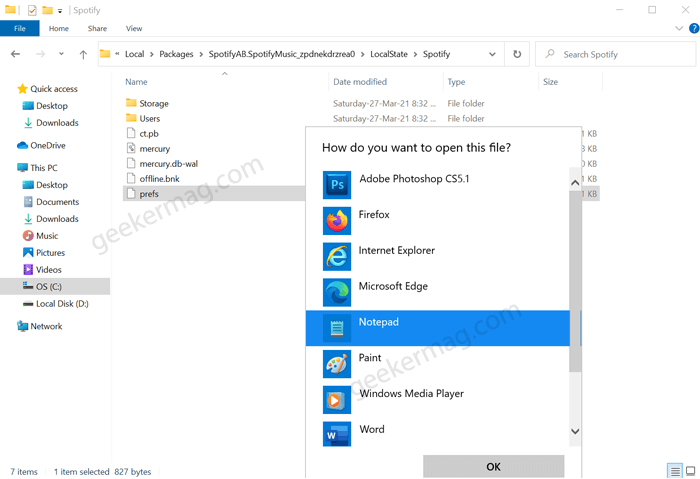Select the Windows Media Player icon
The image size is (700, 479).
pos(337,400)
